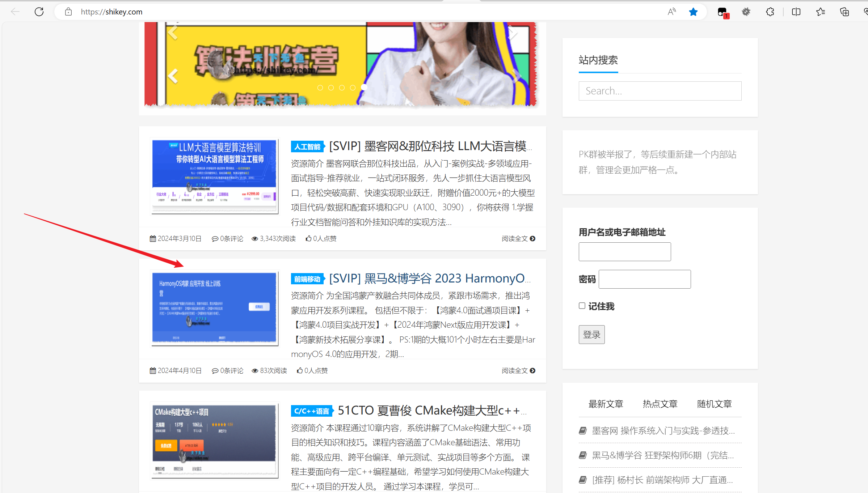Viewport: 868px width, 493px height.
Task: Enable the 记住我 checkbox
Action: pos(582,306)
